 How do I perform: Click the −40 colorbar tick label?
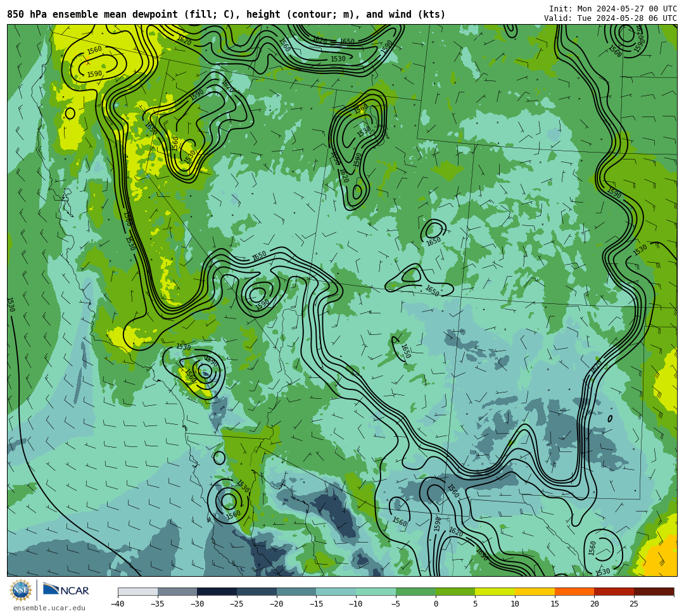118,604
